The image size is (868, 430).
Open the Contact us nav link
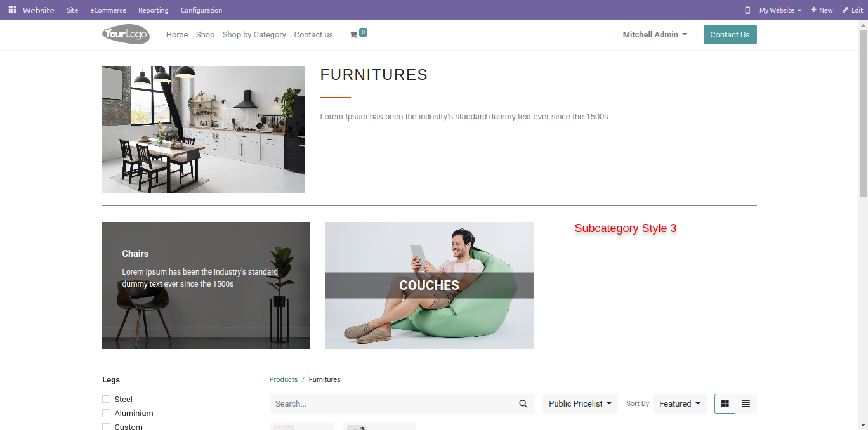pyautogui.click(x=313, y=35)
